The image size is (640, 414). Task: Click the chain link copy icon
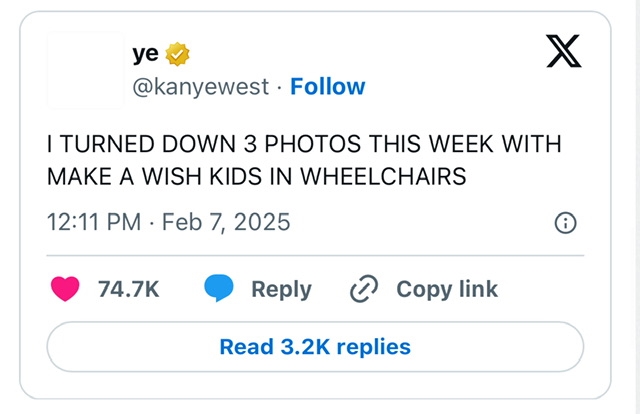pos(361,289)
